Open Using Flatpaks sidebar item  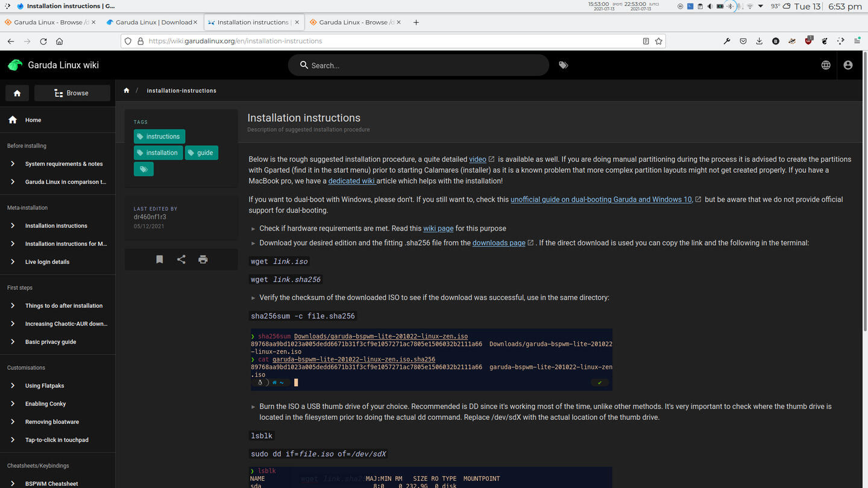tap(57, 386)
